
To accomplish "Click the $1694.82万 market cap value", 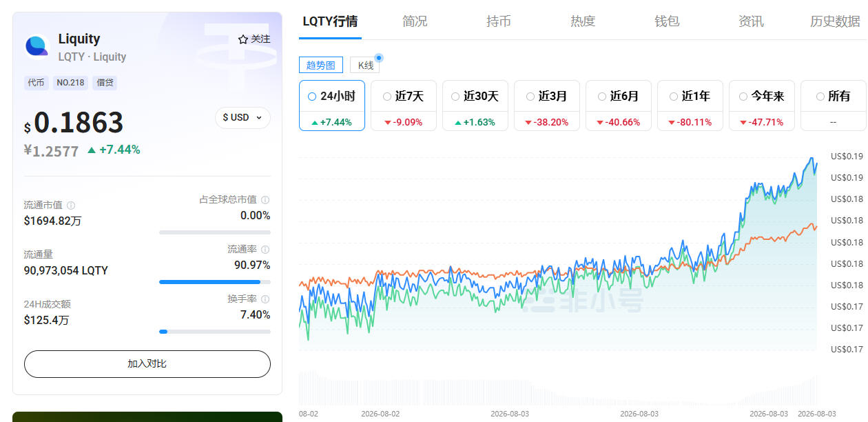I will 52,221.
